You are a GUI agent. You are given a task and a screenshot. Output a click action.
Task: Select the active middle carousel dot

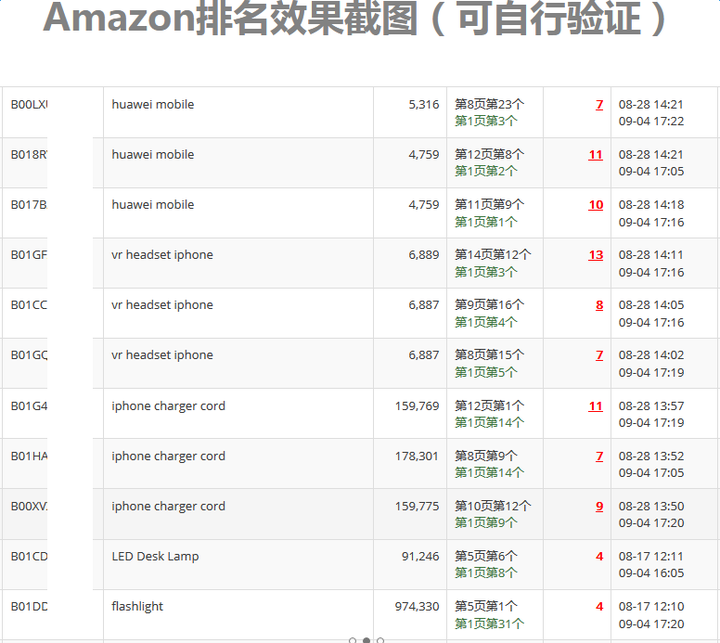[366, 640]
